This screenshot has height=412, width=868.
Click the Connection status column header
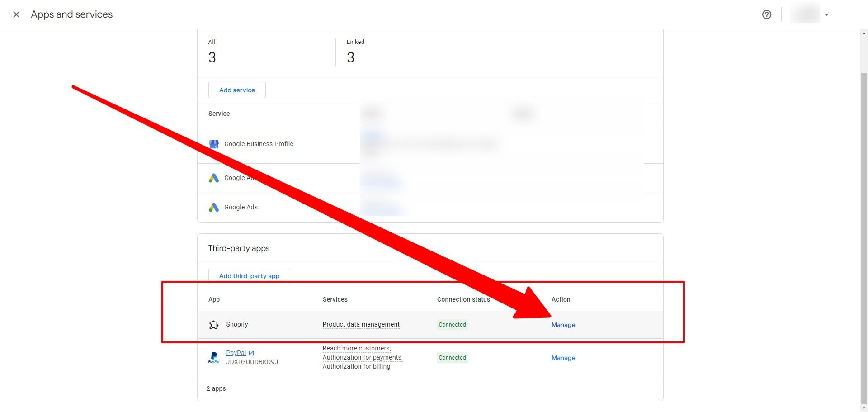coord(463,299)
